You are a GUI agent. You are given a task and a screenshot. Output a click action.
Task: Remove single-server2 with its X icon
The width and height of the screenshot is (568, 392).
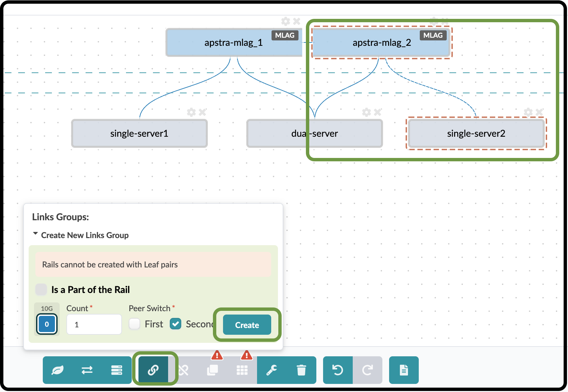coord(539,112)
